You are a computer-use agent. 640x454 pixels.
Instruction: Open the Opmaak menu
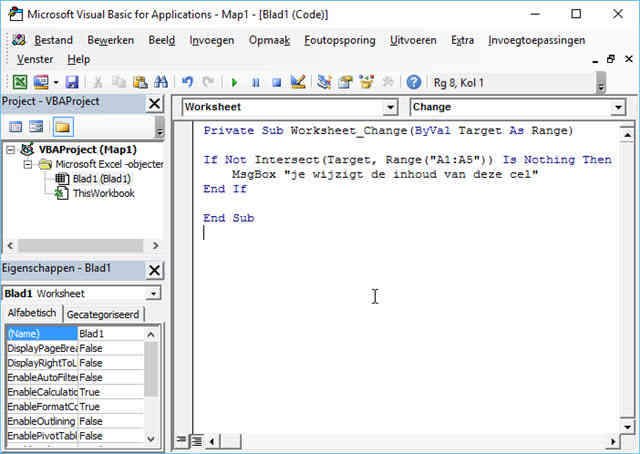[269, 40]
